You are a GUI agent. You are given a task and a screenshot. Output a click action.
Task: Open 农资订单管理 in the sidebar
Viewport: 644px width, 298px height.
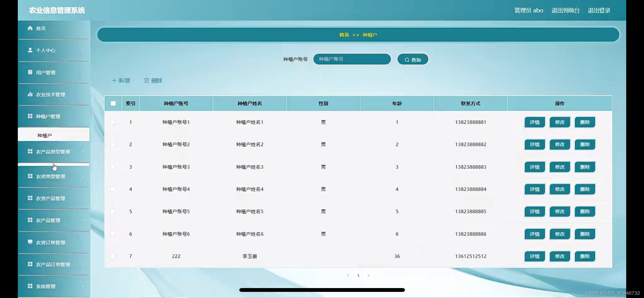(x=54, y=242)
